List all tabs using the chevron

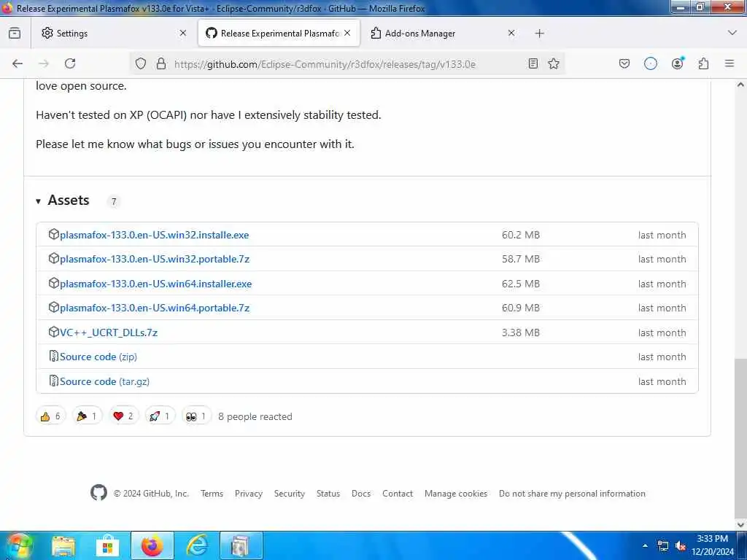point(732,33)
